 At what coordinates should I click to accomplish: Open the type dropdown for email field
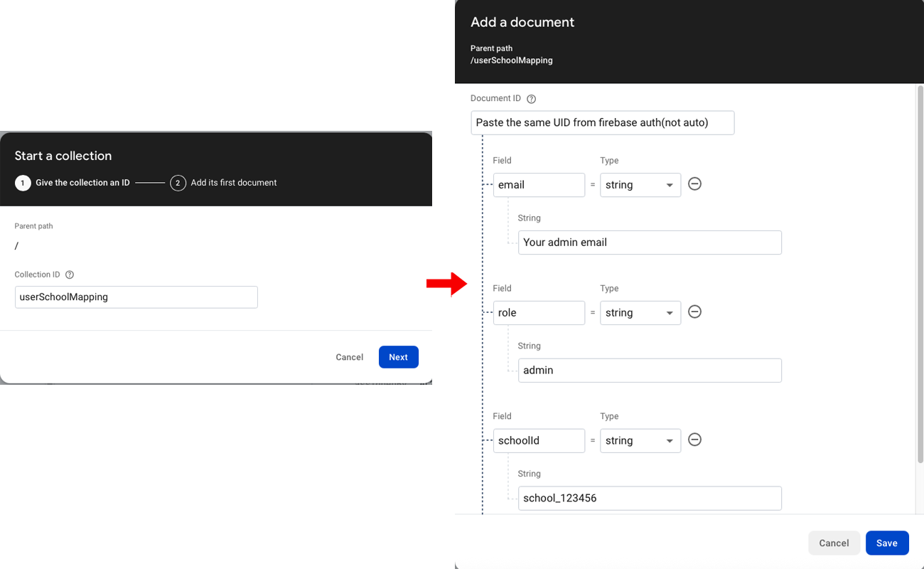click(x=640, y=185)
